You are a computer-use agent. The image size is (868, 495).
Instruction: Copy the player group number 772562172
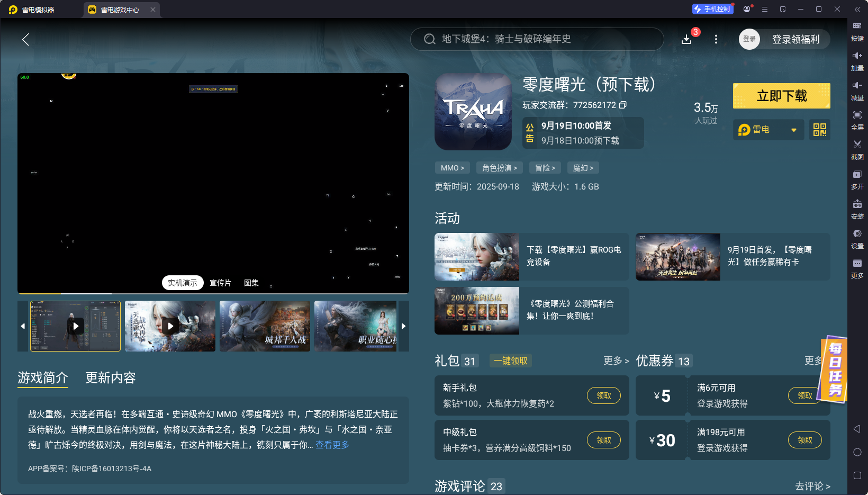623,105
